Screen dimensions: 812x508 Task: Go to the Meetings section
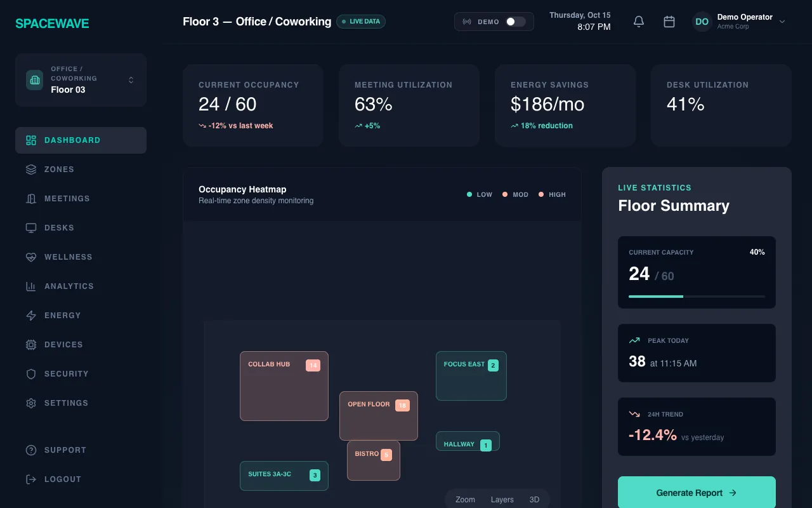(x=81, y=199)
